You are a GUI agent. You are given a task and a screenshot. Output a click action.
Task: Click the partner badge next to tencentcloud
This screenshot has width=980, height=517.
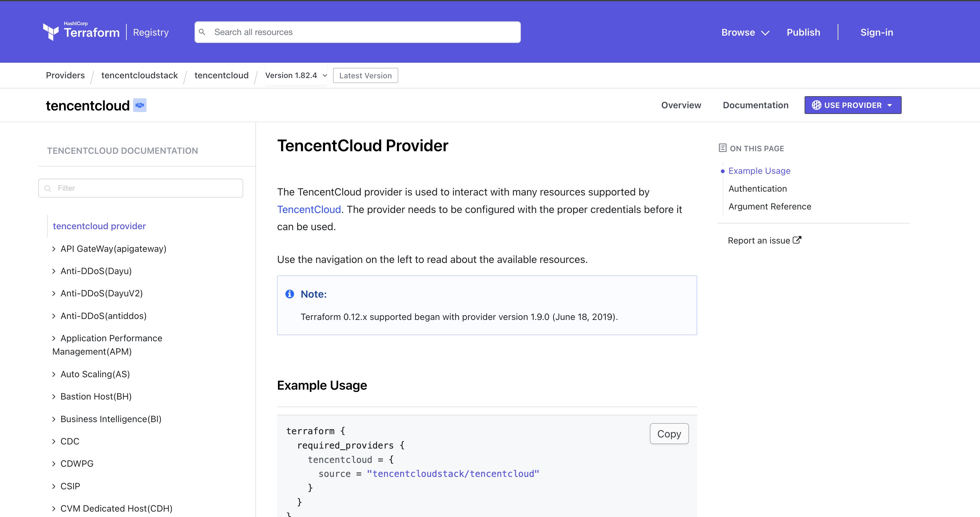click(140, 105)
